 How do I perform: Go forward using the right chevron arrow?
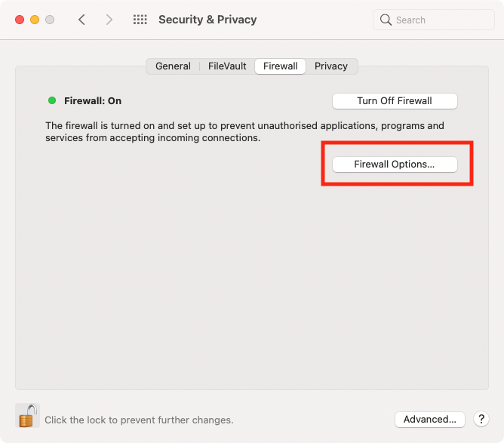coord(109,20)
